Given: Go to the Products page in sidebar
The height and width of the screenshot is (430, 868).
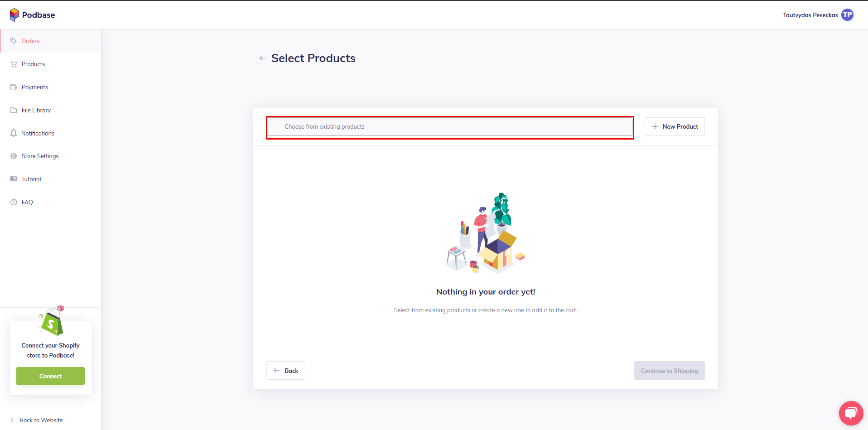Looking at the screenshot, I should click(33, 64).
